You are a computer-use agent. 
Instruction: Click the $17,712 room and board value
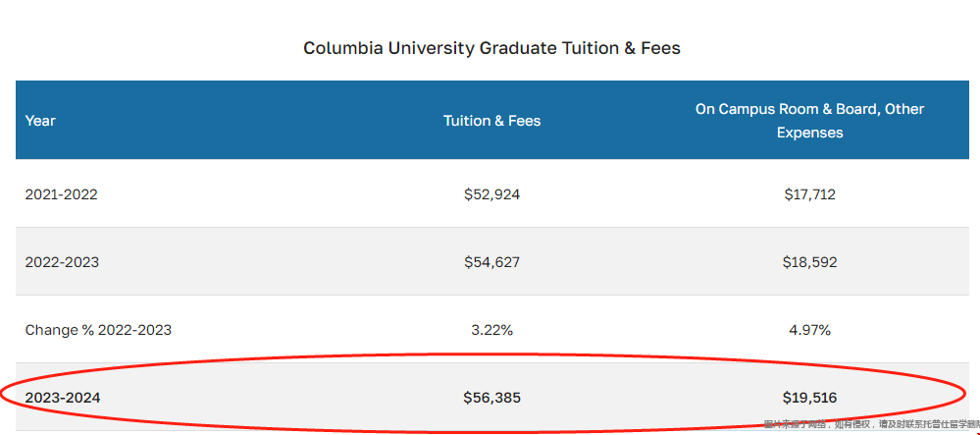click(x=809, y=194)
